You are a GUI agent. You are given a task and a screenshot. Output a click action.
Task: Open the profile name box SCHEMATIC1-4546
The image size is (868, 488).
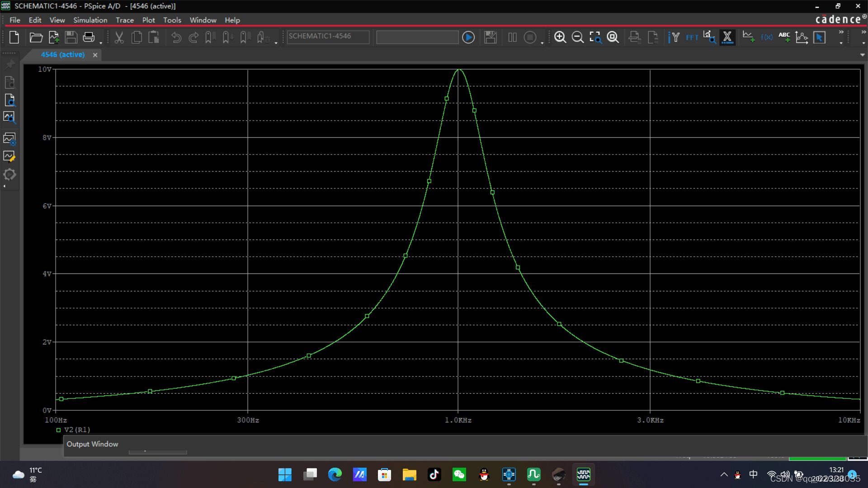click(x=328, y=37)
